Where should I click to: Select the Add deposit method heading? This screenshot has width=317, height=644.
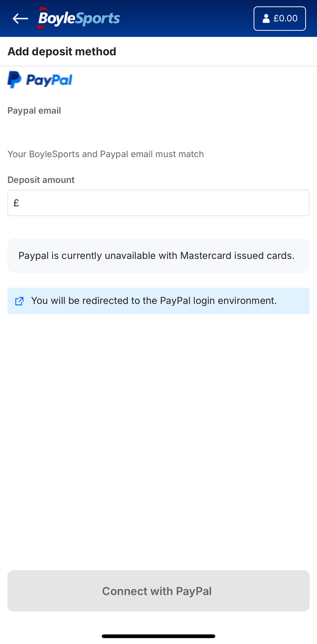(x=62, y=51)
